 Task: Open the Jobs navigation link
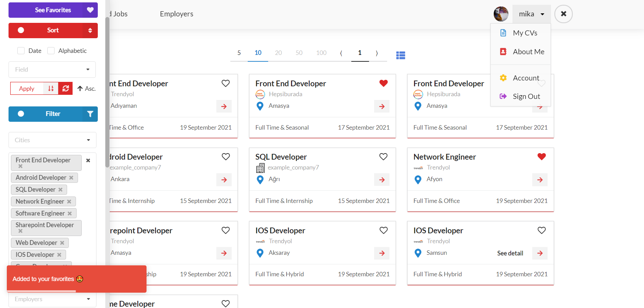(x=119, y=14)
